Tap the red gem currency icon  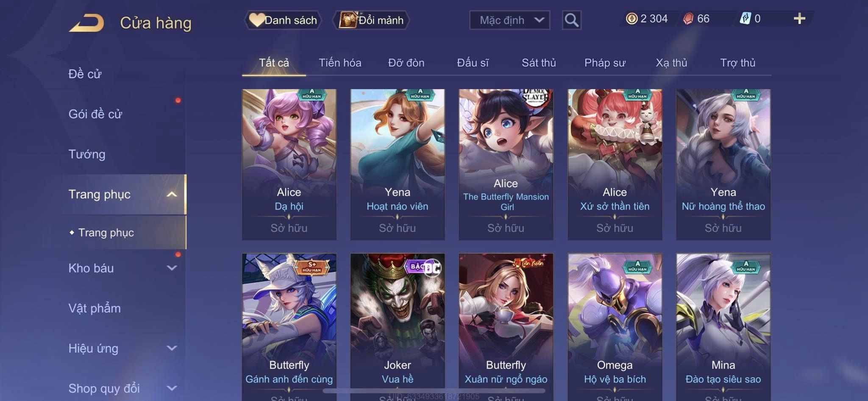[689, 19]
